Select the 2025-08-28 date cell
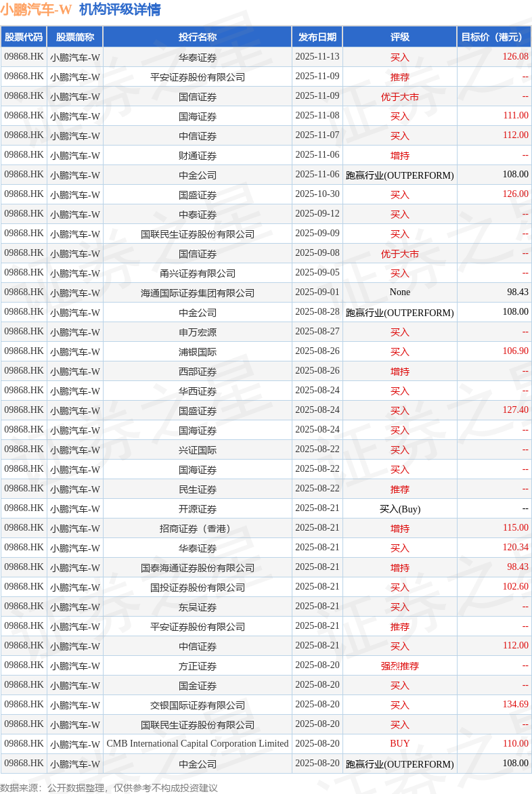The image size is (532, 794). point(317,312)
